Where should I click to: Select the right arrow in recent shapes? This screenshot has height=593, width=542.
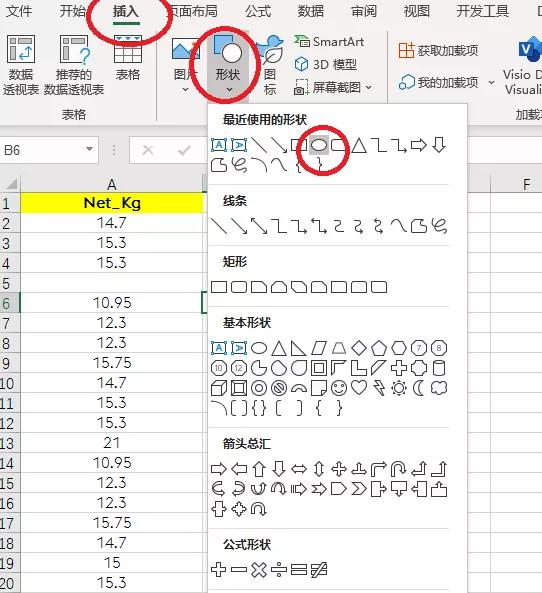(418, 145)
